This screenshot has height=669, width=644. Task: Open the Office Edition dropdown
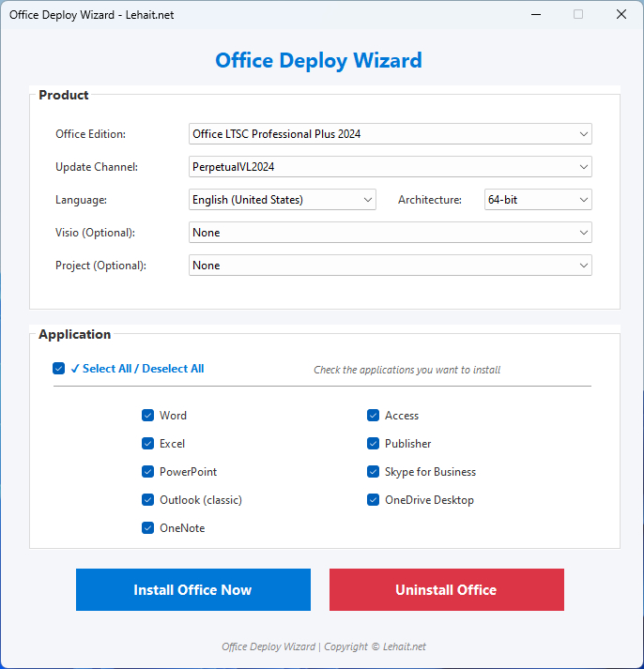[391, 134]
